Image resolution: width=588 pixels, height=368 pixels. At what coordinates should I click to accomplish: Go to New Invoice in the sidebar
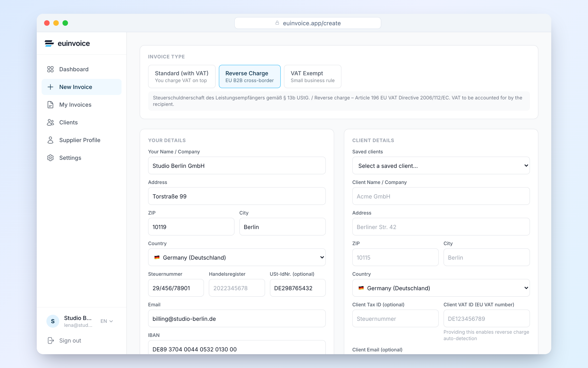[82, 87]
